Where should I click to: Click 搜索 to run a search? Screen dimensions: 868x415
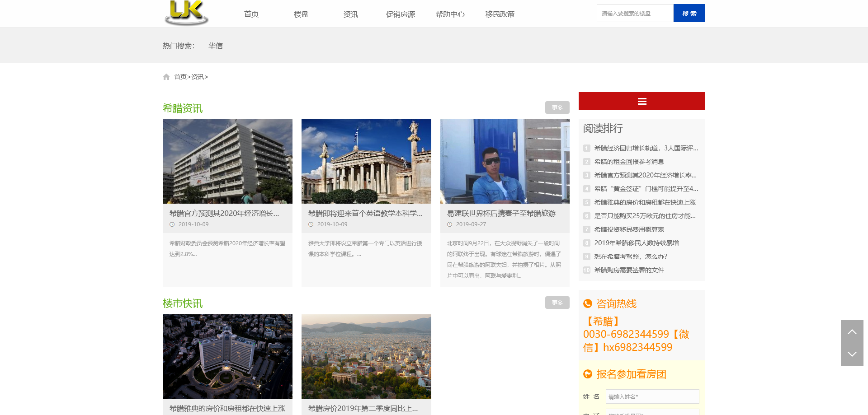[x=689, y=13]
